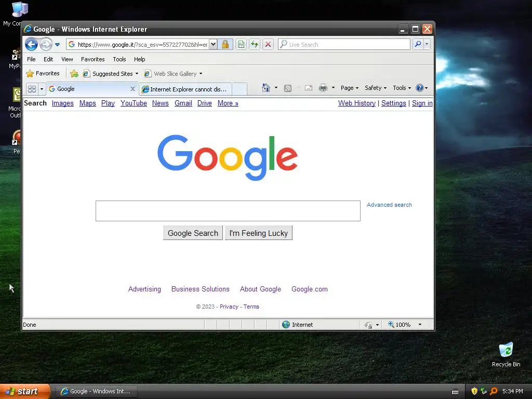
Task: Open the address bar URL history dropdown
Action: point(213,45)
